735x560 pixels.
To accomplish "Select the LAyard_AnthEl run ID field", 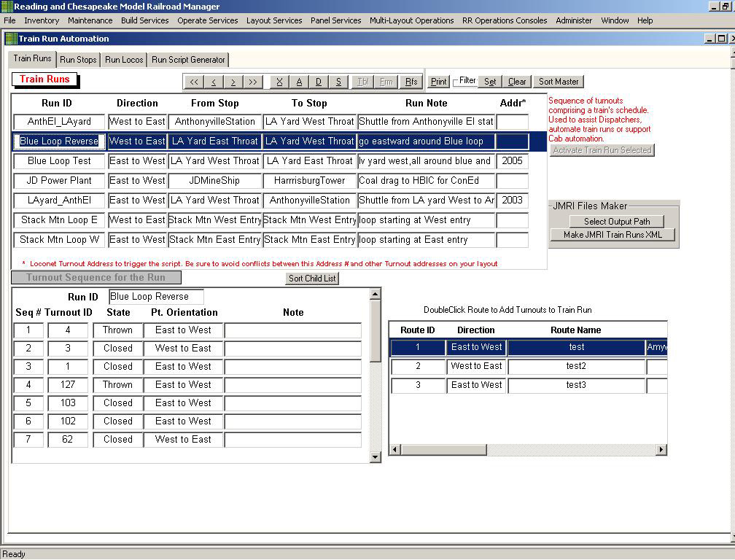I will point(59,201).
